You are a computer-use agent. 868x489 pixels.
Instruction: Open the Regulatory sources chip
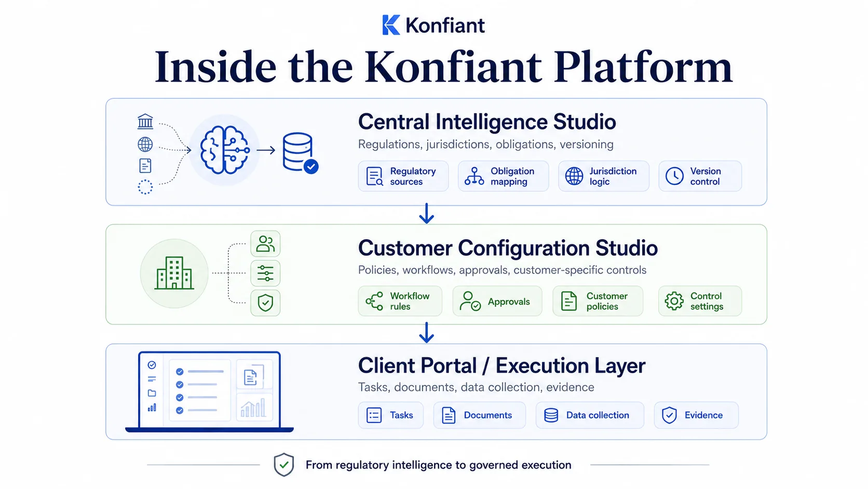pyautogui.click(x=403, y=176)
